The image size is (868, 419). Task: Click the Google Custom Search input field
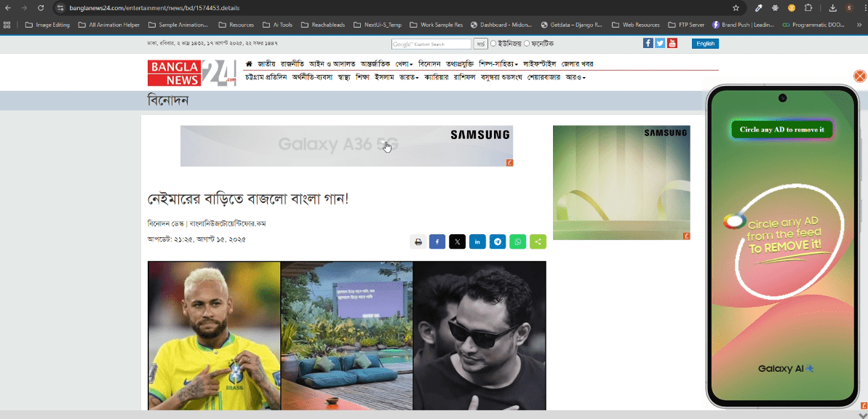click(431, 44)
